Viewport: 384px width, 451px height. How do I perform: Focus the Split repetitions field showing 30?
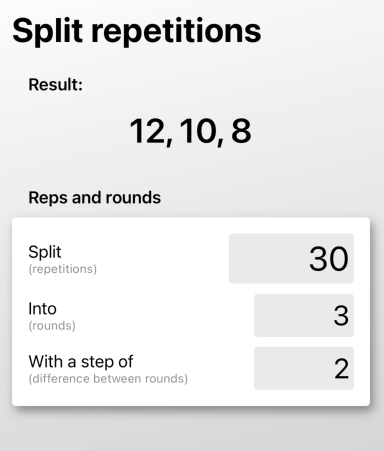[291, 258]
